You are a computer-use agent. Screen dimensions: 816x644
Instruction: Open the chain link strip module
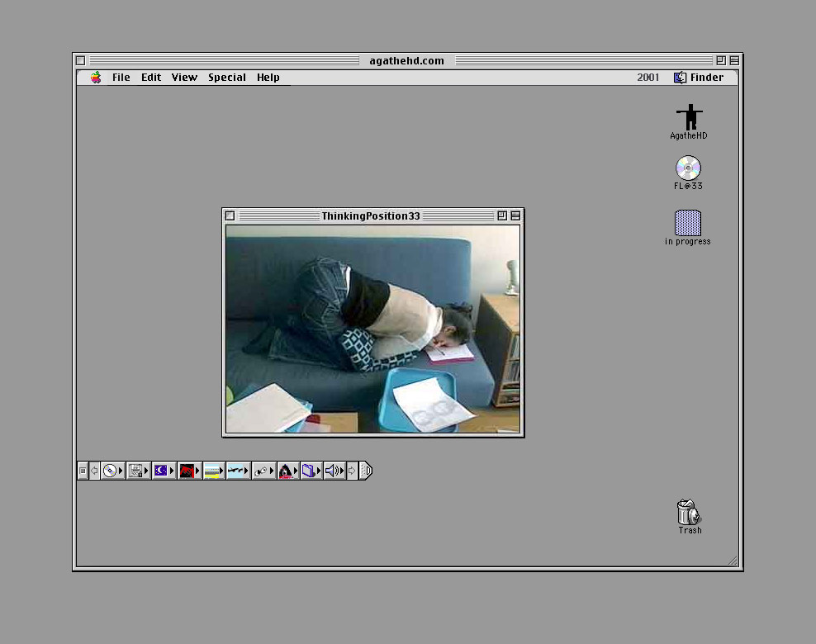[263, 471]
